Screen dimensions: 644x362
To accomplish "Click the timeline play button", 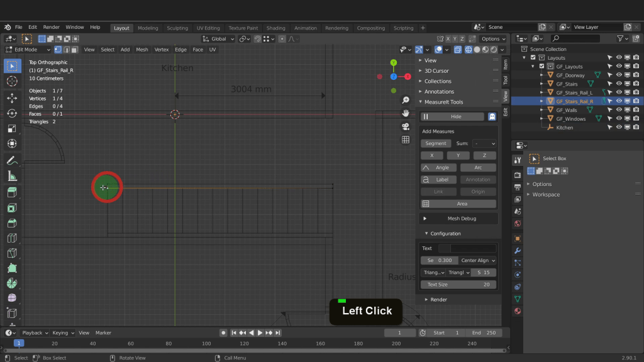I will coord(260,332).
